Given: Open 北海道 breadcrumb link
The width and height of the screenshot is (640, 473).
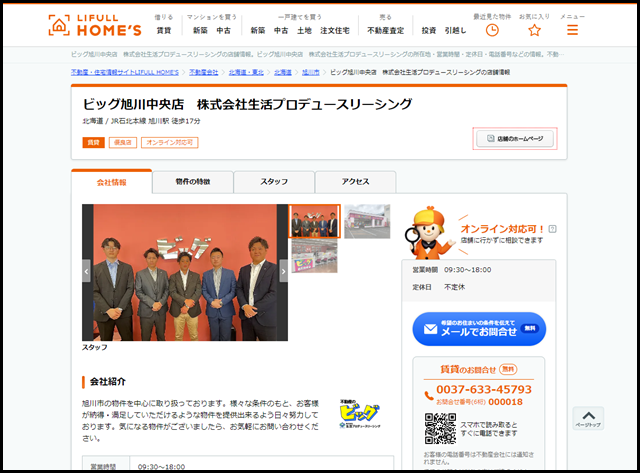Looking at the screenshot, I should [x=283, y=72].
